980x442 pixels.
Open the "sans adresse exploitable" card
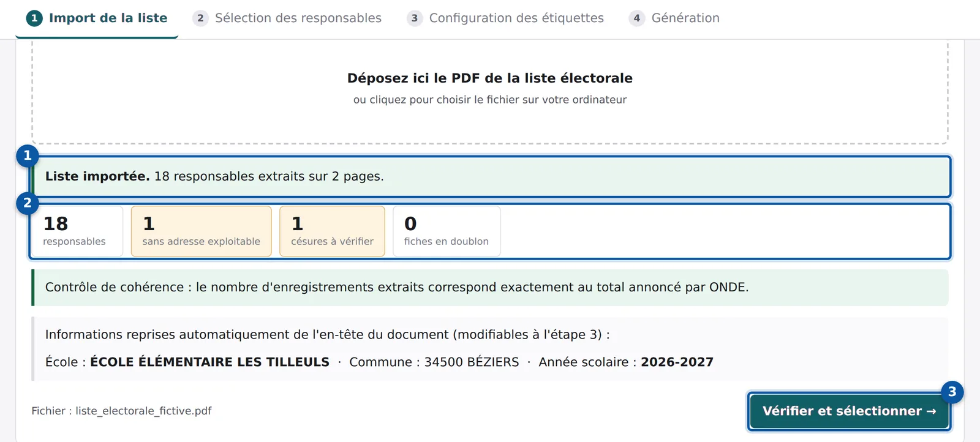pyautogui.click(x=201, y=231)
